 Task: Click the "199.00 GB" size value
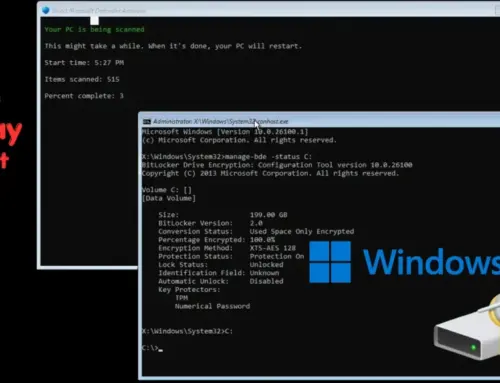(x=268, y=215)
